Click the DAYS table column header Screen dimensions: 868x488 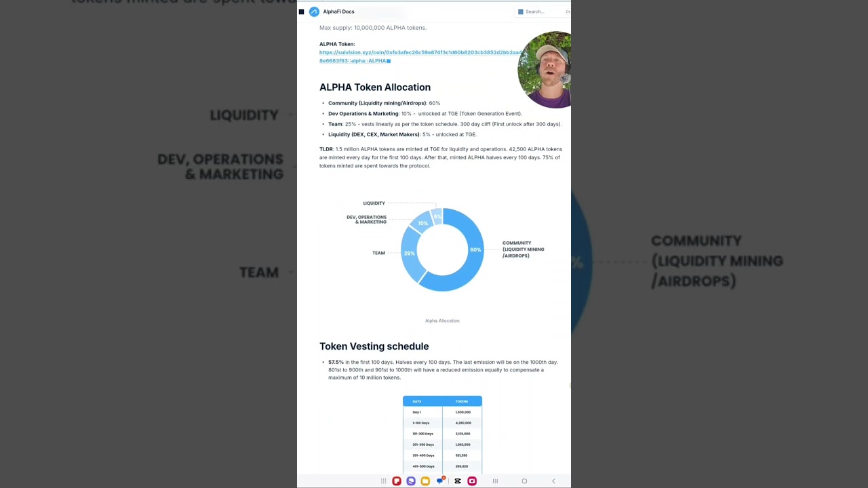tap(417, 401)
